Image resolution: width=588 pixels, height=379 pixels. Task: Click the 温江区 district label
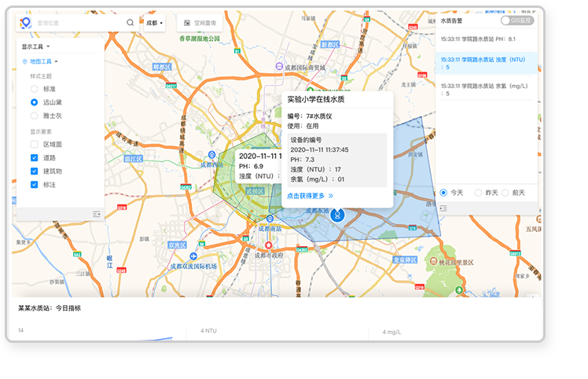pyautogui.click(x=134, y=159)
